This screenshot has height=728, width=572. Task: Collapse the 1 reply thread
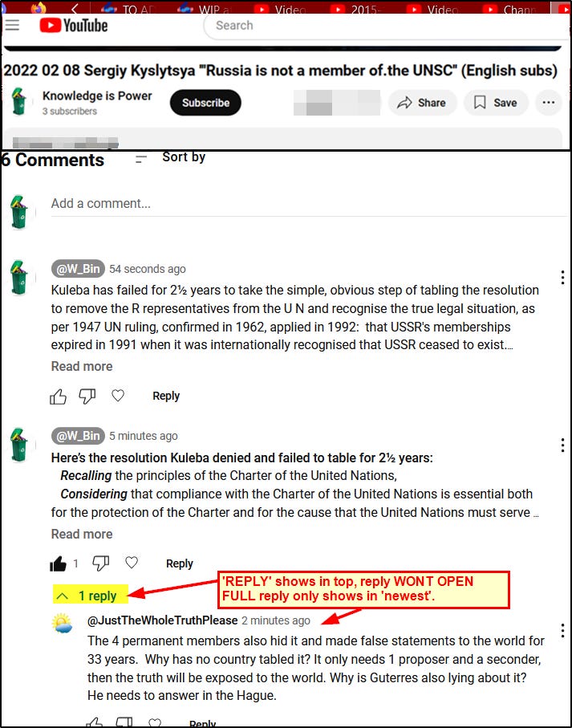pos(91,596)
